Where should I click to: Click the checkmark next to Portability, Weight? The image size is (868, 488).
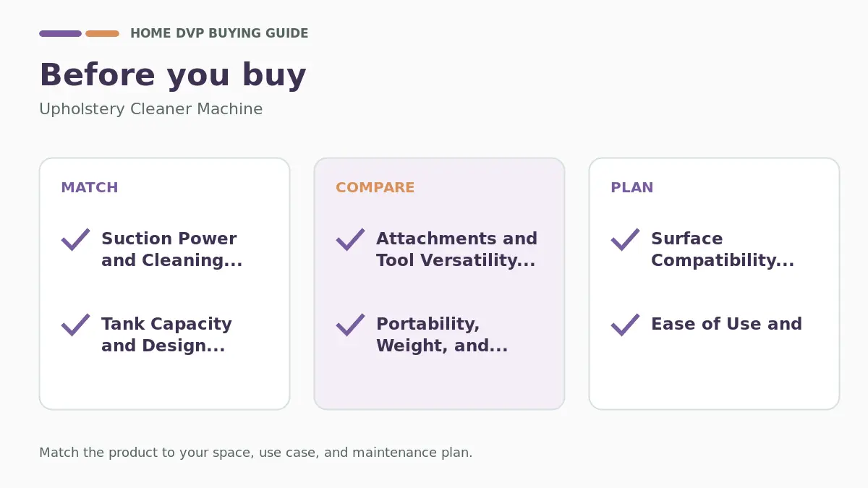(x=350, y=325)
